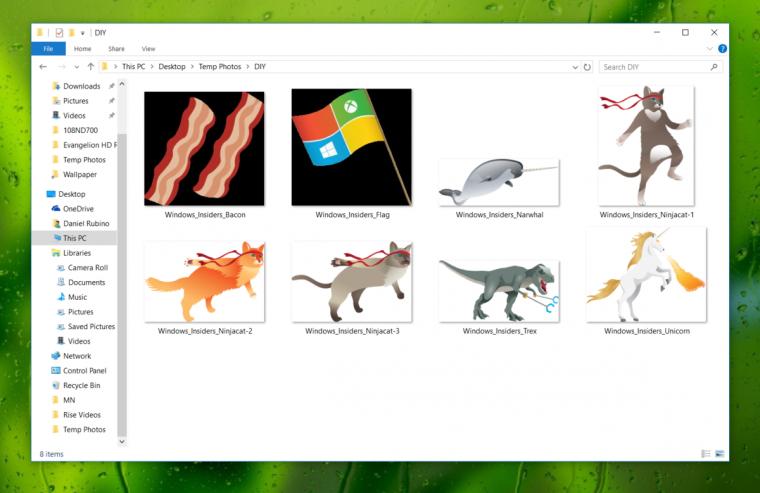Expand the address bar history dropdown
760x493 pixels.
575,67
